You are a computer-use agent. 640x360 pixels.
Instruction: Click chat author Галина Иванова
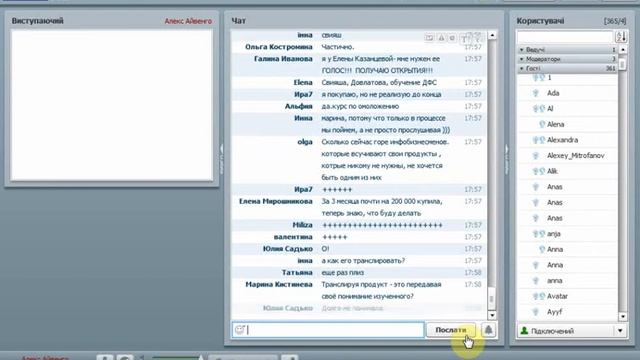[283, 59]
